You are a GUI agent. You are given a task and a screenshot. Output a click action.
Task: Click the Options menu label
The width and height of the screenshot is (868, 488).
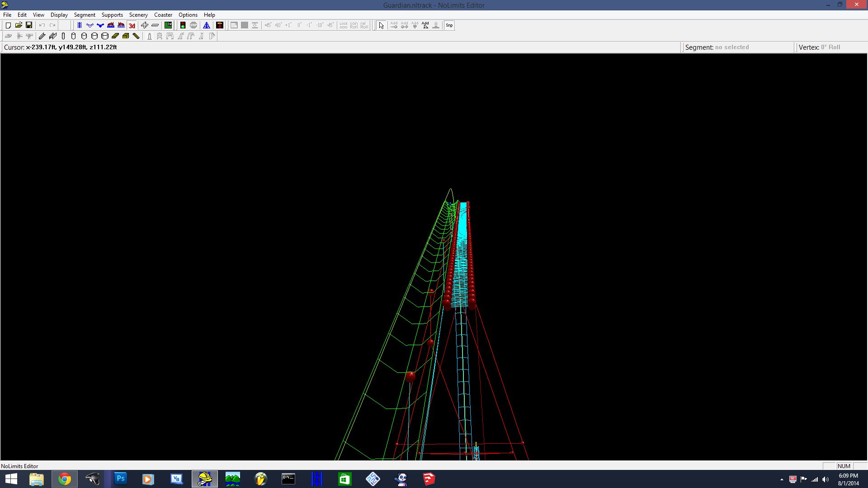point(188,15)
